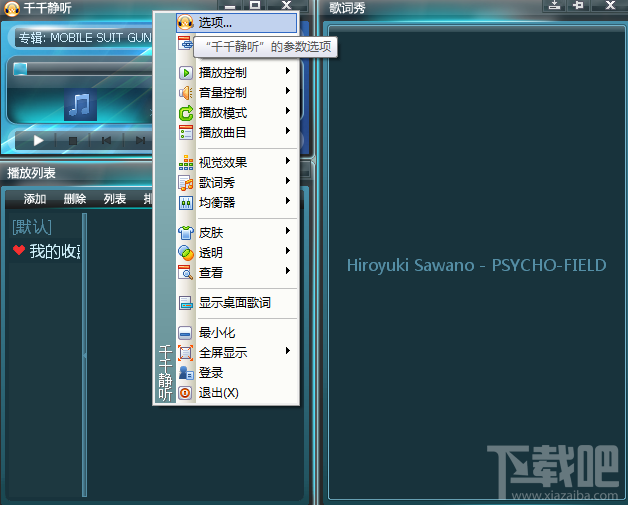628x505 pixels.
Task: Choose 显示桌面歌词 from the menu
Action: (237, 303)
